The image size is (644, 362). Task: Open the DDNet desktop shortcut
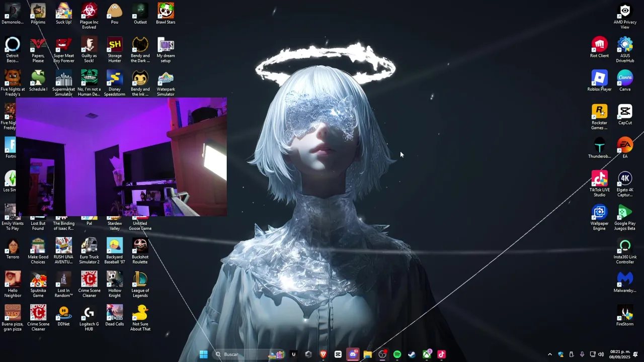coord(63,316)
